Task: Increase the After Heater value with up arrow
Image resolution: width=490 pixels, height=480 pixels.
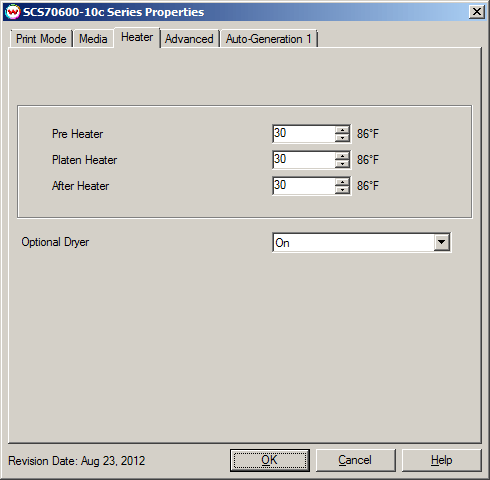Action: coord(342,182)
